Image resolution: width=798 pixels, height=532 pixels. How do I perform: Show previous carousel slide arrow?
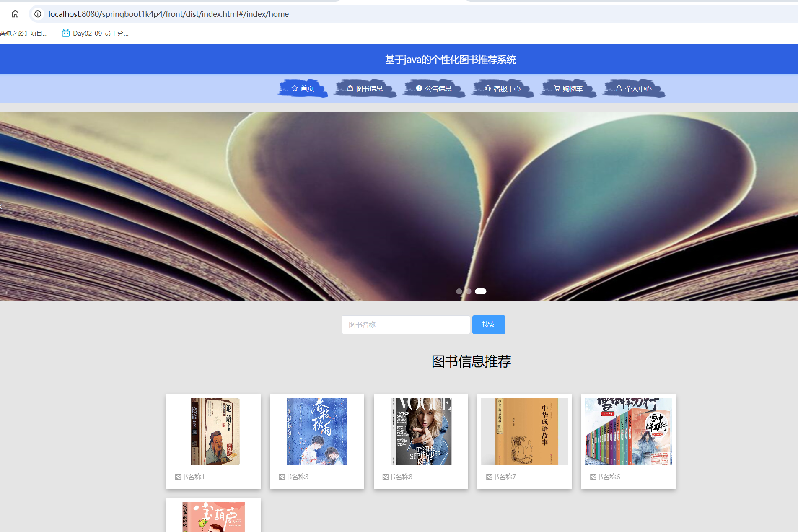pos(2,206)
